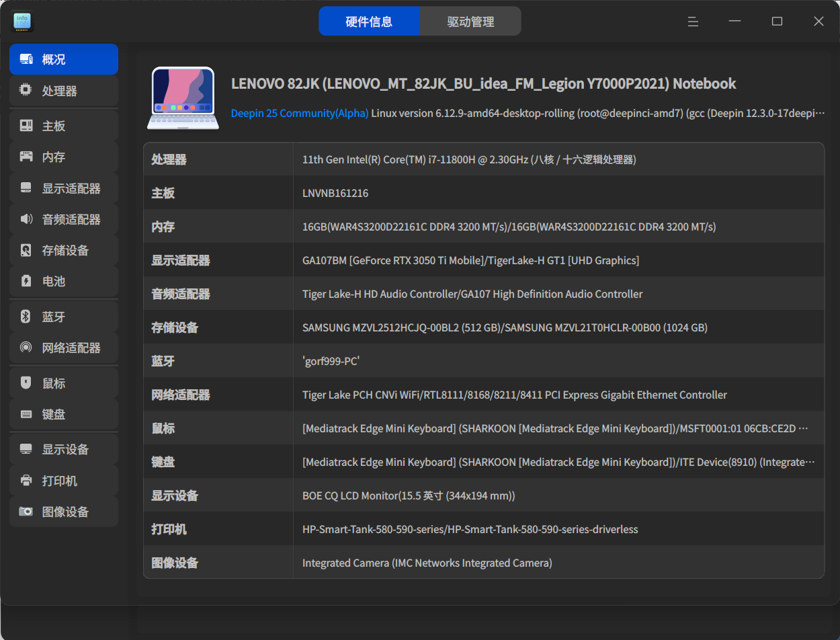Click the GeForce RTX 3050 Ti Mobile value
840x640 pixels.
click(x=470, y=260)
